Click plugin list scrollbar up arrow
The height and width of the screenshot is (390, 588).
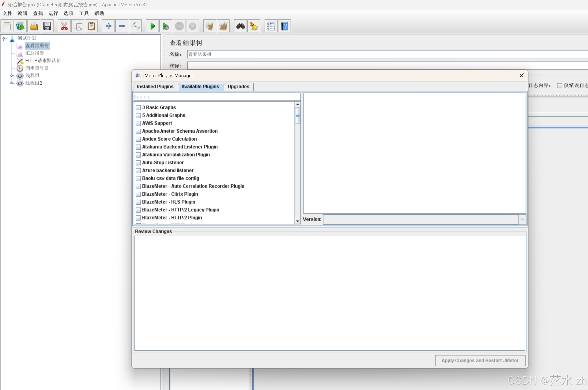point(298,104)
